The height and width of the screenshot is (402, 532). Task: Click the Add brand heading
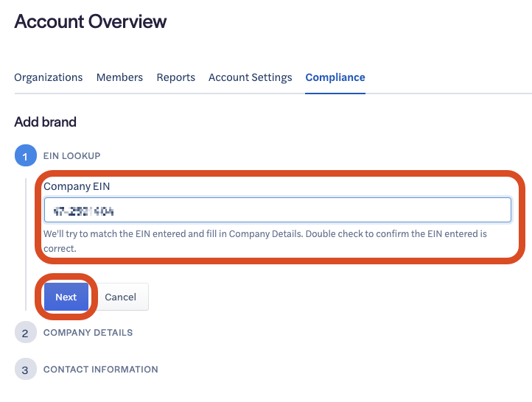pos(46,121)
